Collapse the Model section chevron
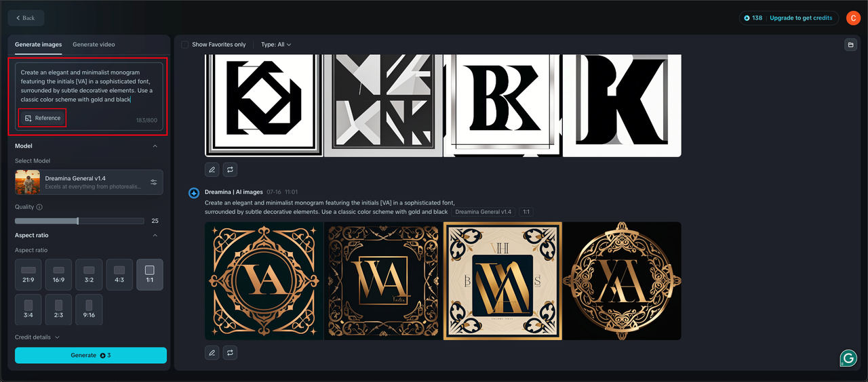 (x=155, y=146)
